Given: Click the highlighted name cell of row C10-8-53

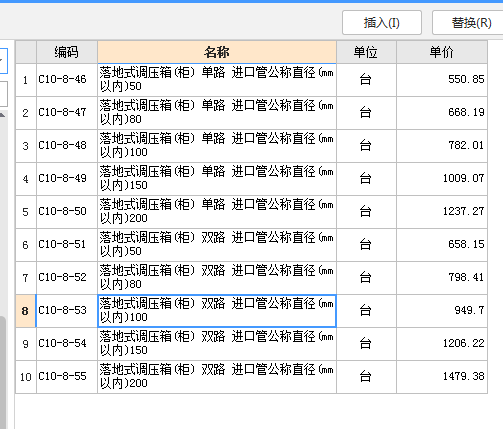Looking at the screenshot, I should click(217, 311).
